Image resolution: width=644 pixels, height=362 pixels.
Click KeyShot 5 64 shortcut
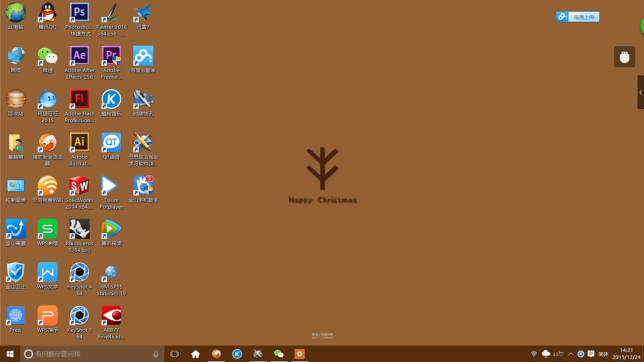coord(79,322)
